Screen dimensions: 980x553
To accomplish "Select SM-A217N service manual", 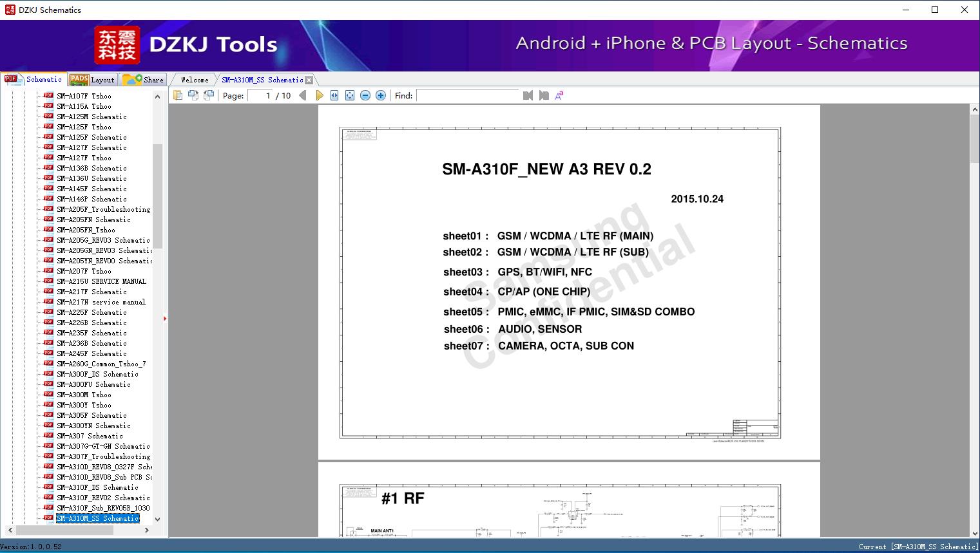I will (101, 302).
